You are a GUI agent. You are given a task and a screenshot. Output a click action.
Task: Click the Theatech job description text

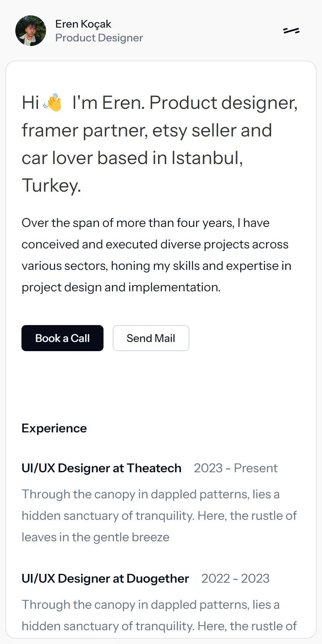(x=159, y=516)
